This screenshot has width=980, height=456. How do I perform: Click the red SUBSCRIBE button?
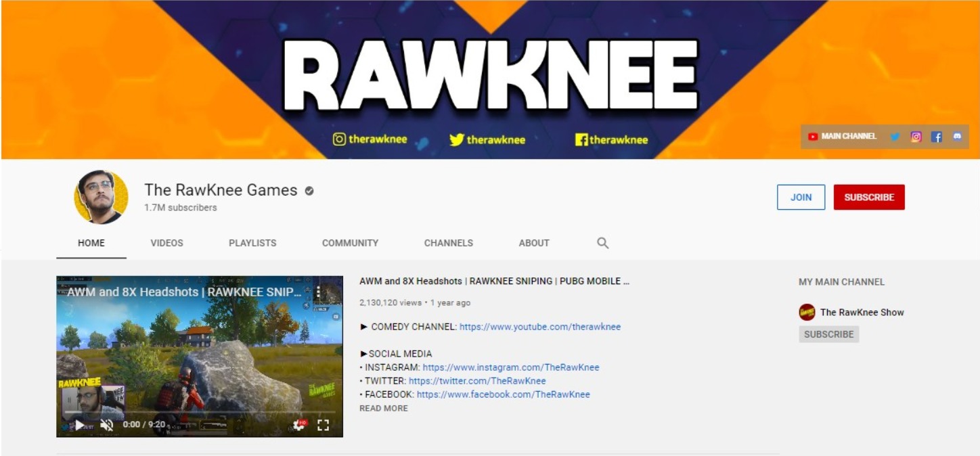pyautogui.click(x=869, y=197)
